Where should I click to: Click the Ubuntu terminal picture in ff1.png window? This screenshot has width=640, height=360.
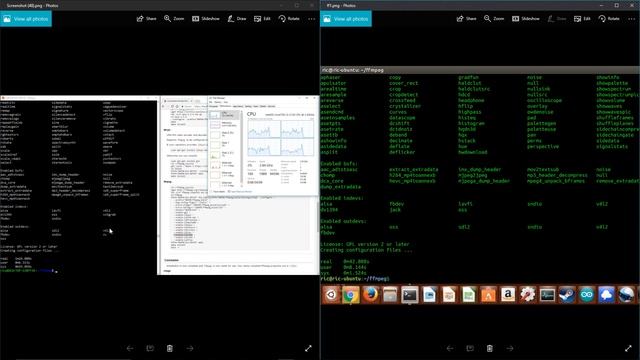pos(480,186)
